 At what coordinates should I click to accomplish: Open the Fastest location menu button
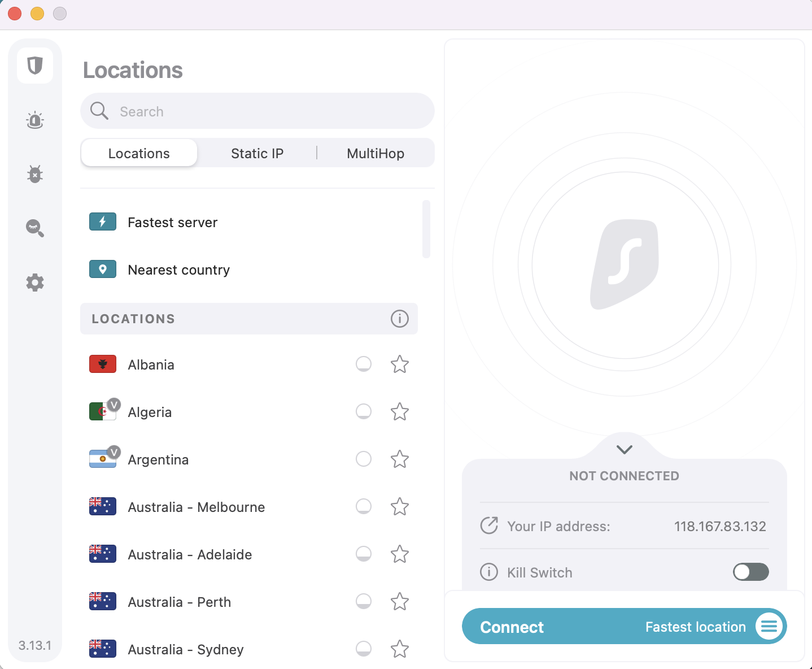769,626
